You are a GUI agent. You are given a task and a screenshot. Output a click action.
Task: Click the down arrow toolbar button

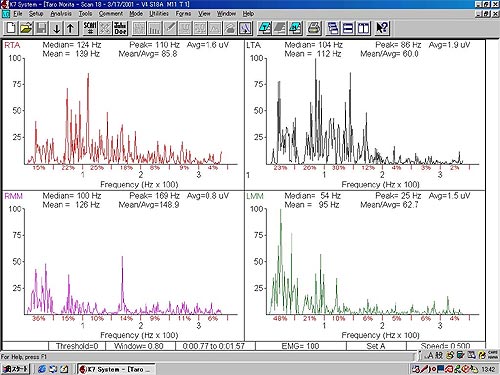point(57,28)
